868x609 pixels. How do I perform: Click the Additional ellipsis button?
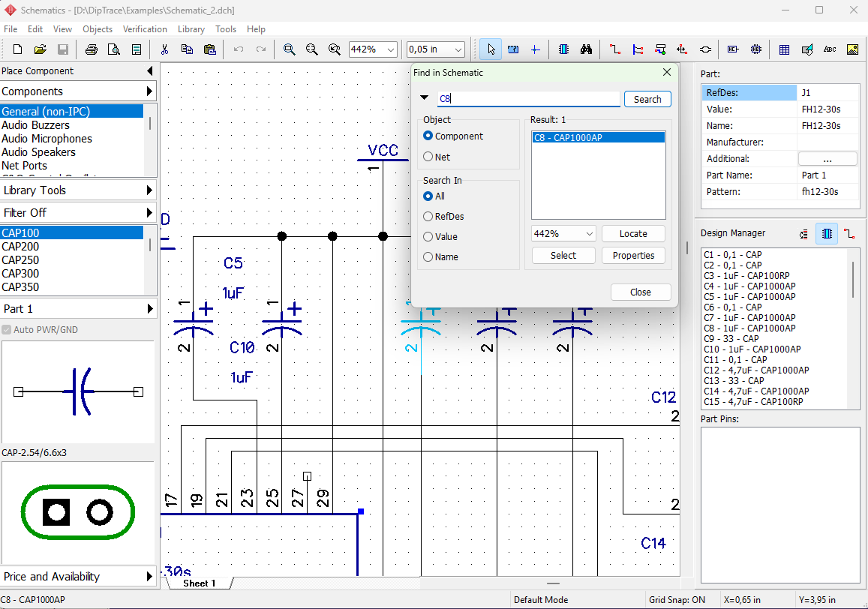(827, 159)
